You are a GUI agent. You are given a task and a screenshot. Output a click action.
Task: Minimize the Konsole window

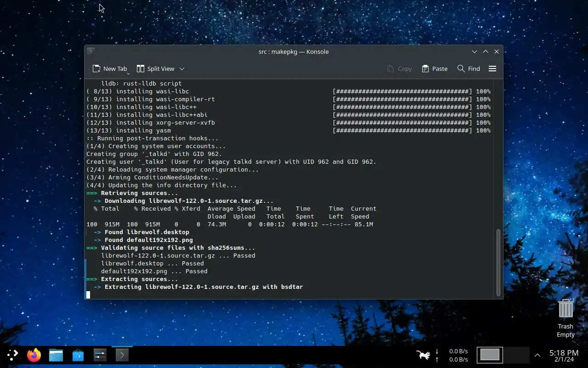coord(475,52)
